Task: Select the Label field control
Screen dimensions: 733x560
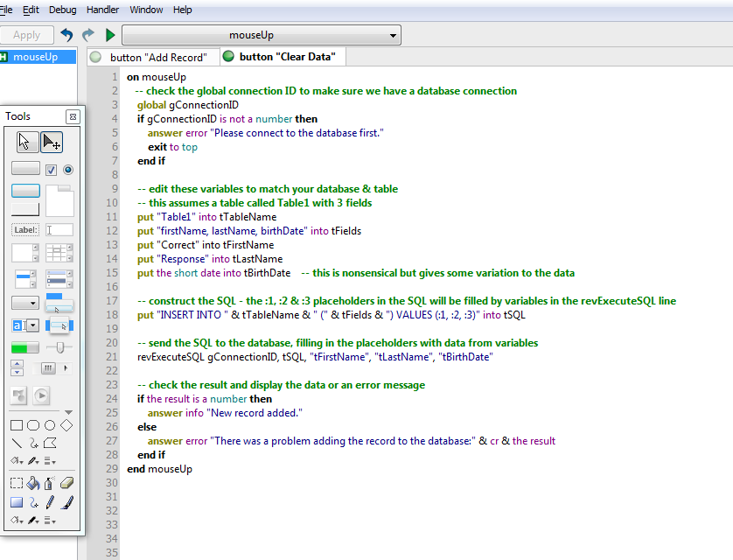Action: tap(25, 230)
